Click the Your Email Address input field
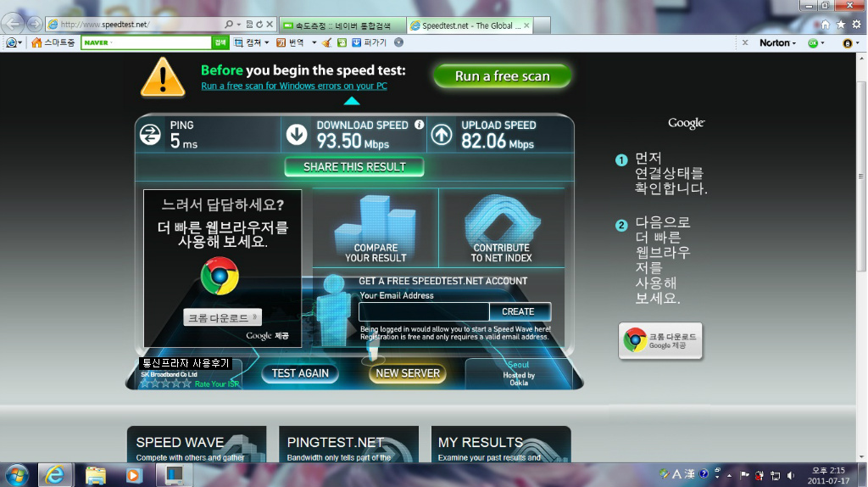Screen dimensions: 868x487 tap(424, 312)
